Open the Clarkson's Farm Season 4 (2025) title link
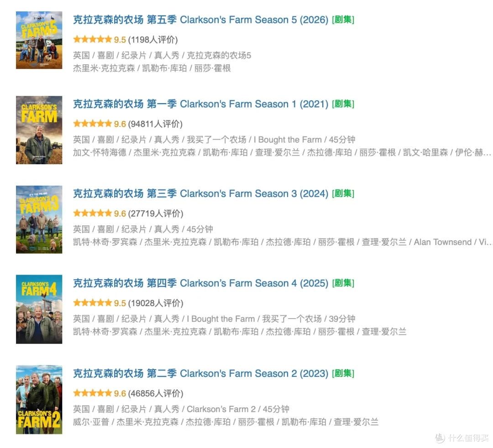493x448 pixels. pyautogui.click(x=200, y=283)
